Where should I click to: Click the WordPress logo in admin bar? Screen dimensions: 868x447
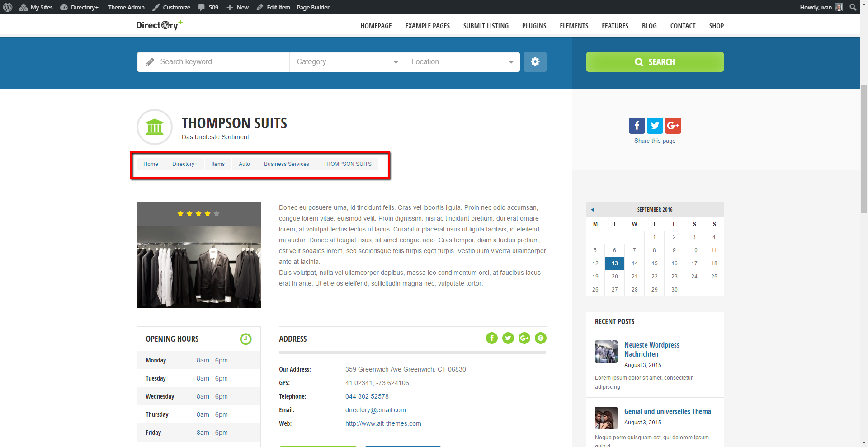click(8, 7)
